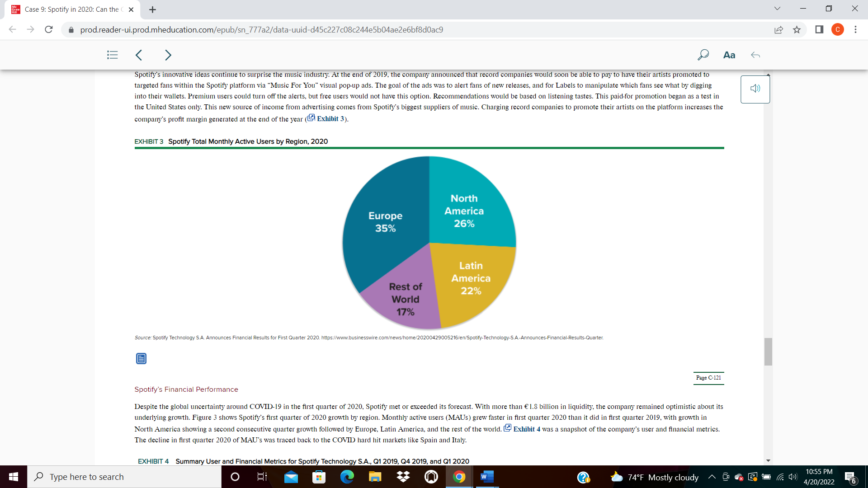The image size is (868, 488).
Task: Open the OneDrive sync error tray icon
Action: (x=739, y=477)
